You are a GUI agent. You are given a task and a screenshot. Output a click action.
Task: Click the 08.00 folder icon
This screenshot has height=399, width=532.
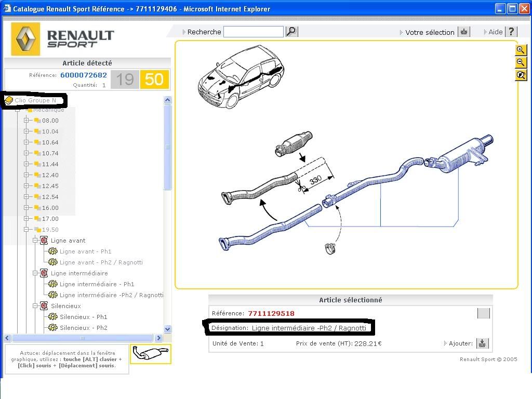pos(37,121)
